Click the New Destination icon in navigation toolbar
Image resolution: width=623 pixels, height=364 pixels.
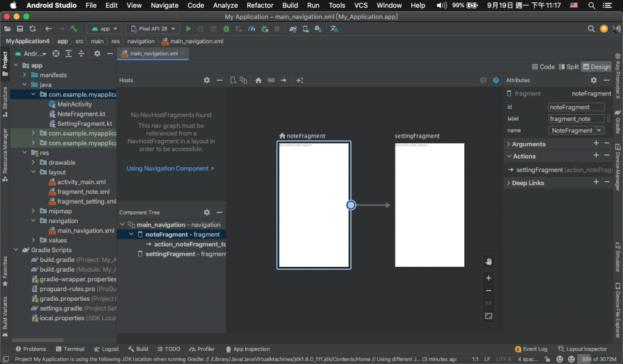tap(233, 80)
